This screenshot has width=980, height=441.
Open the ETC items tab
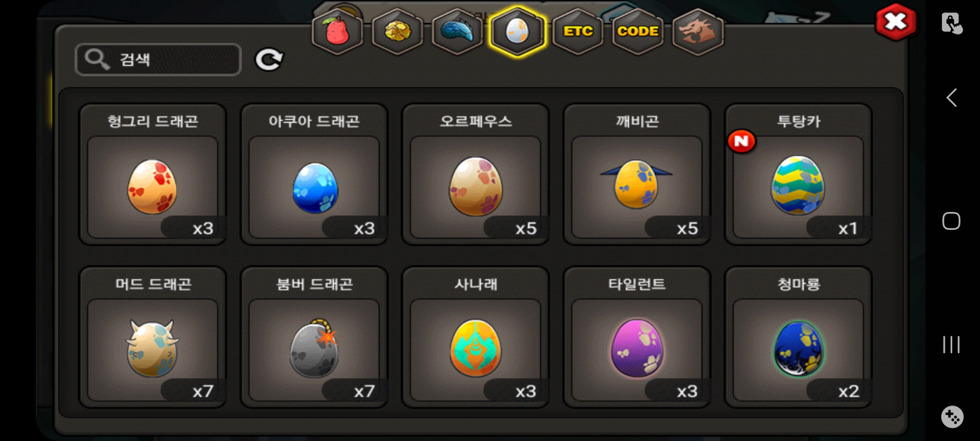pos(578,31)
